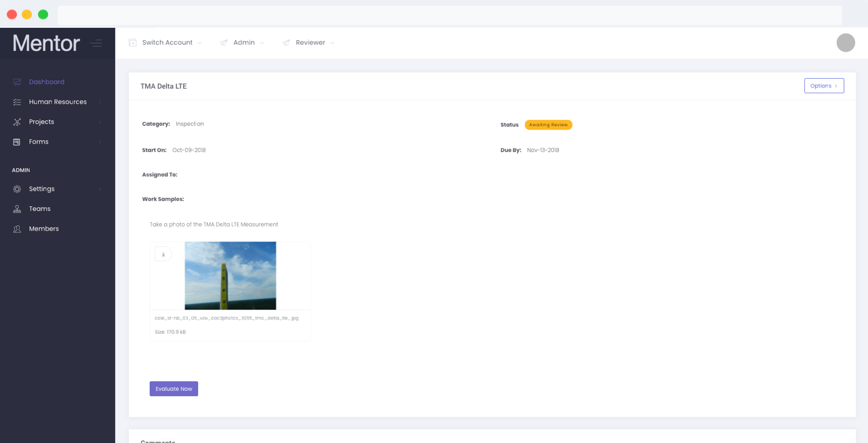Click the Inspection category value
868x443 pixels.
[190, 124]
